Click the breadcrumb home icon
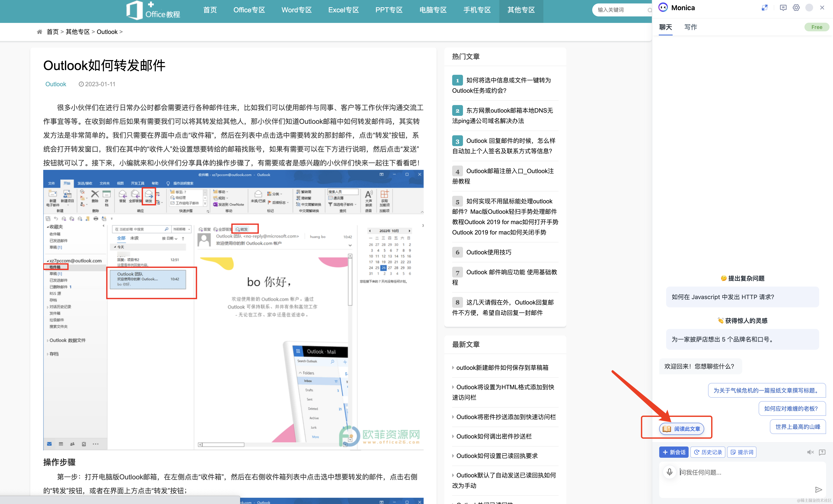Viewport: 833px width, 504px height. click(40, 32)
